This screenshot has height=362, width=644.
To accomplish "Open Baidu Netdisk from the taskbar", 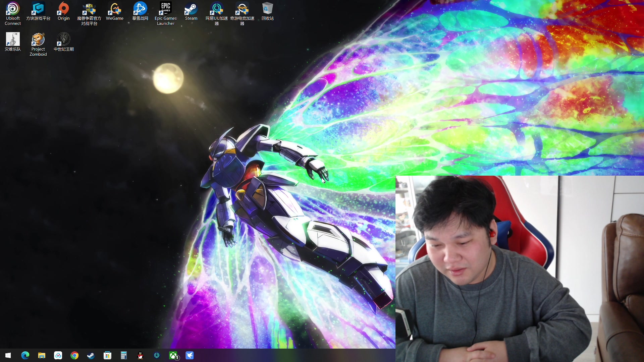I will click(x=58, y=355).
